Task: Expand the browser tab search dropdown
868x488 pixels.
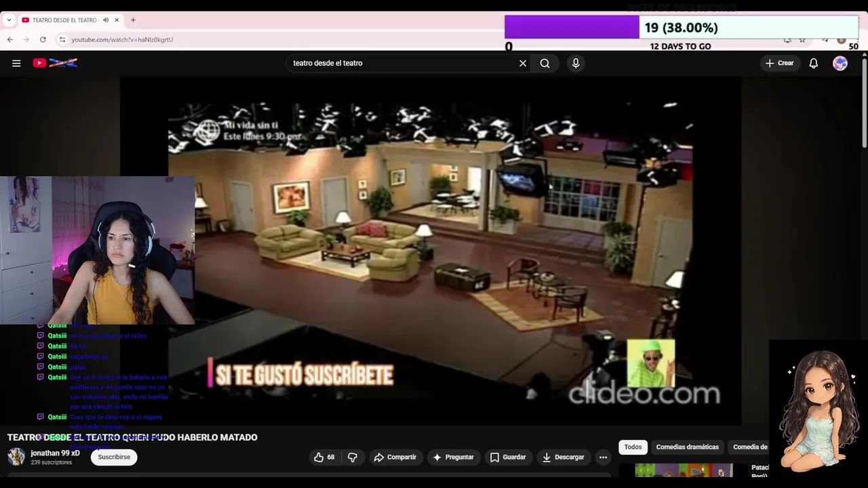Action: (x=9, y=20)
